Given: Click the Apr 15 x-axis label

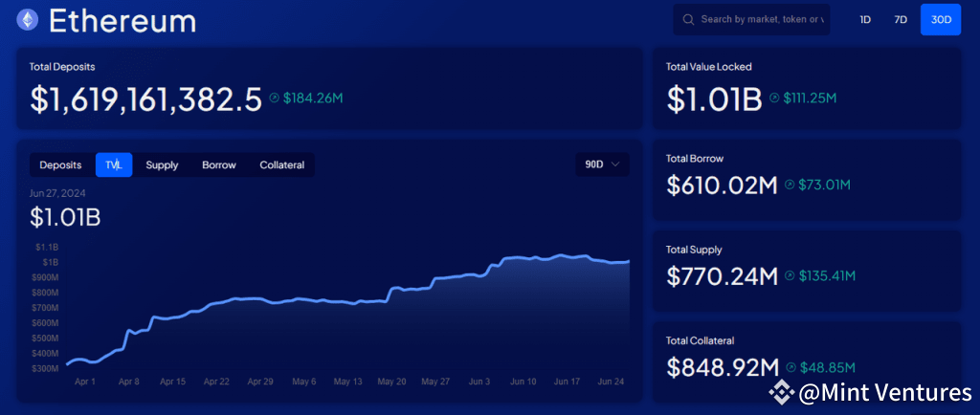Looking at the screenshot, I should coord(171,382).
